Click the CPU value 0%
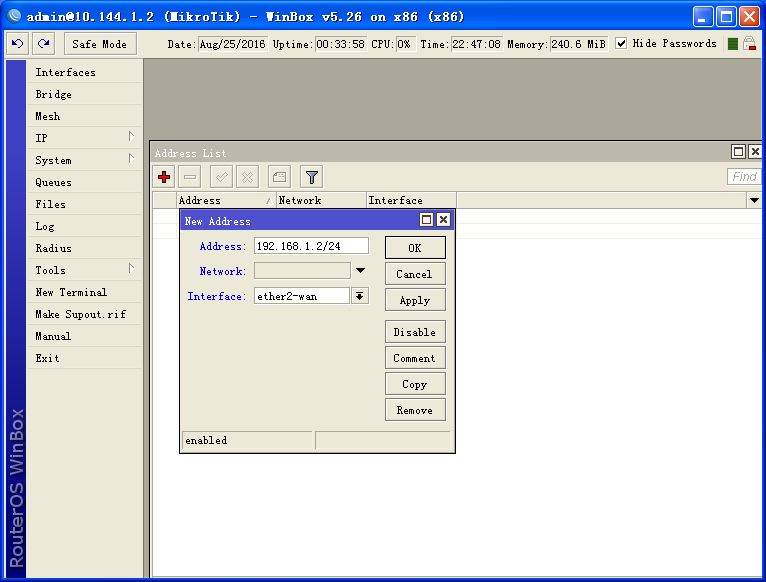This screenshot has height=582, width=766. coord(405,44)
